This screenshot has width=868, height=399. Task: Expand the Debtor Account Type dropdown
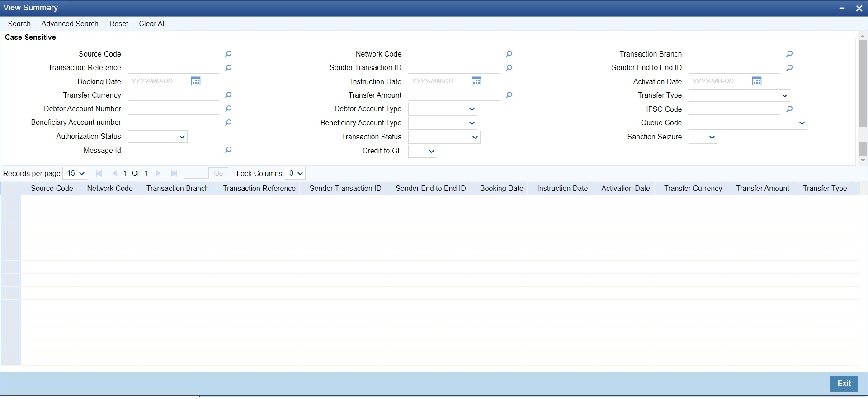point(443,109)
